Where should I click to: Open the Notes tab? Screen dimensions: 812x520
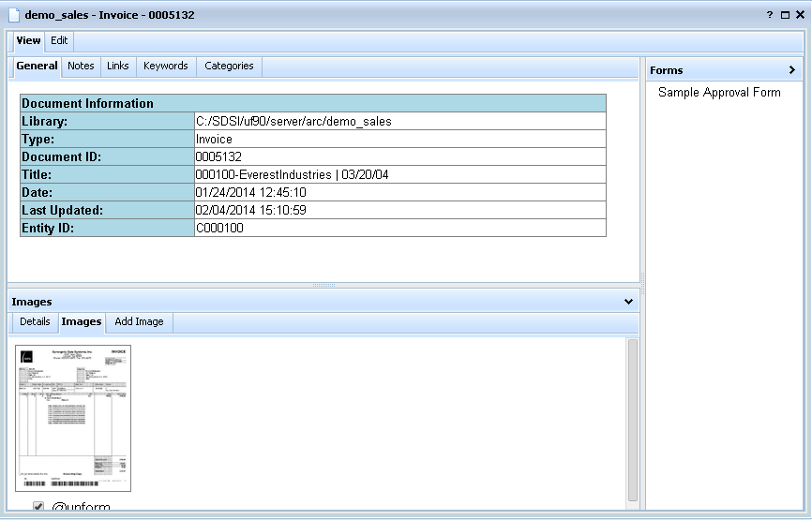click(81, 66)
